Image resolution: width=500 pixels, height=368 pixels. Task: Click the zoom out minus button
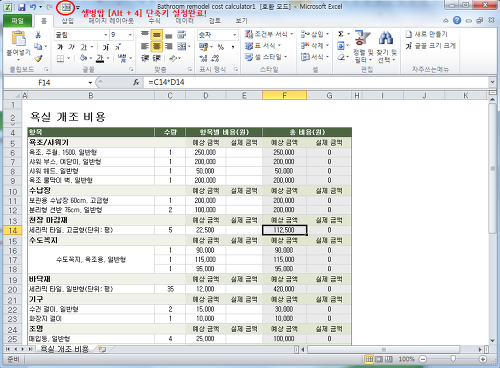[423, 359]
